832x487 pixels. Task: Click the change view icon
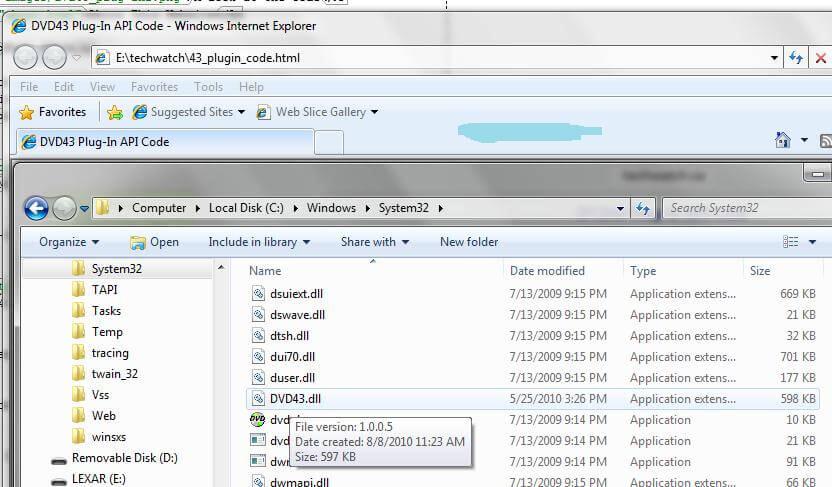tap(790, 242)
